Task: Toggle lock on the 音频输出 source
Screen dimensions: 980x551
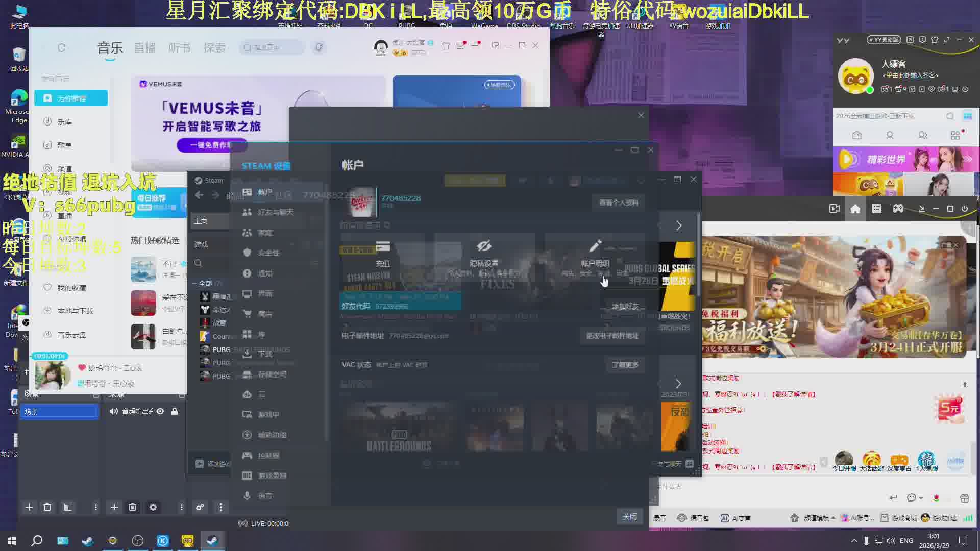Action: pyautogui.click(x=175, y=411)
